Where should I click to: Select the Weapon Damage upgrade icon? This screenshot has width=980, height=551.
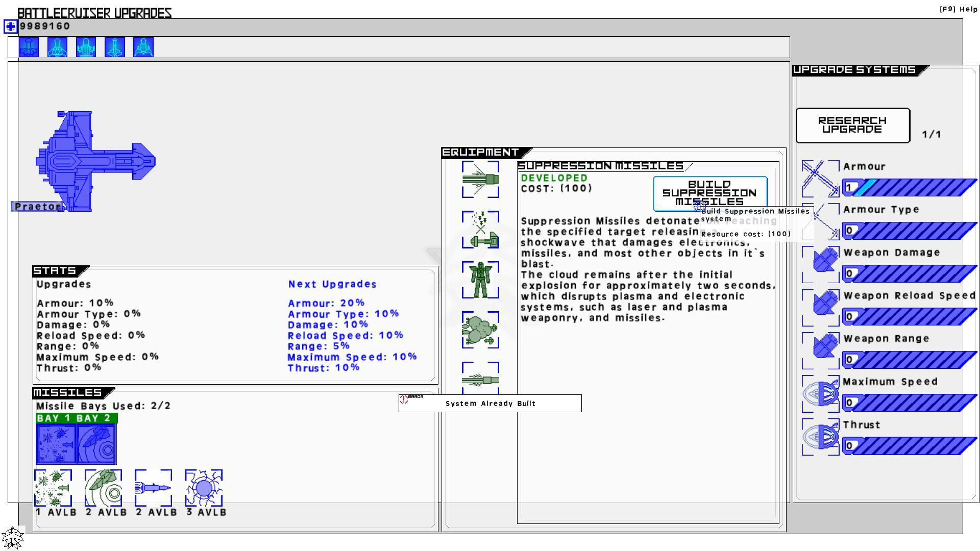(x=820, y=265)
